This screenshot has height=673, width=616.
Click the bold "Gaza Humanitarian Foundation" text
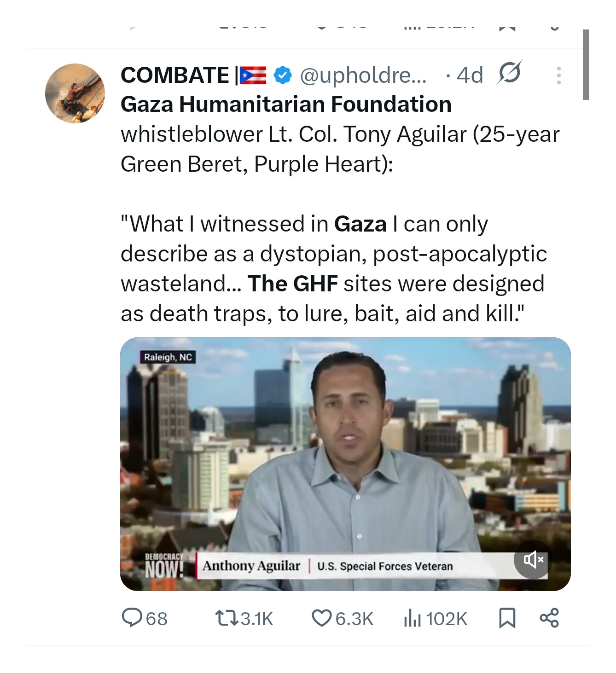286,104
